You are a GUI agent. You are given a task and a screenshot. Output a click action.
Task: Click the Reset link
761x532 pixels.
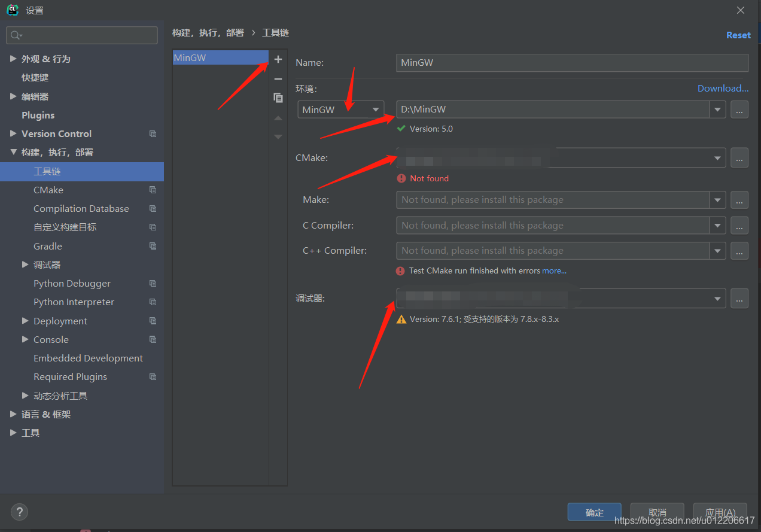coord(738,35)
